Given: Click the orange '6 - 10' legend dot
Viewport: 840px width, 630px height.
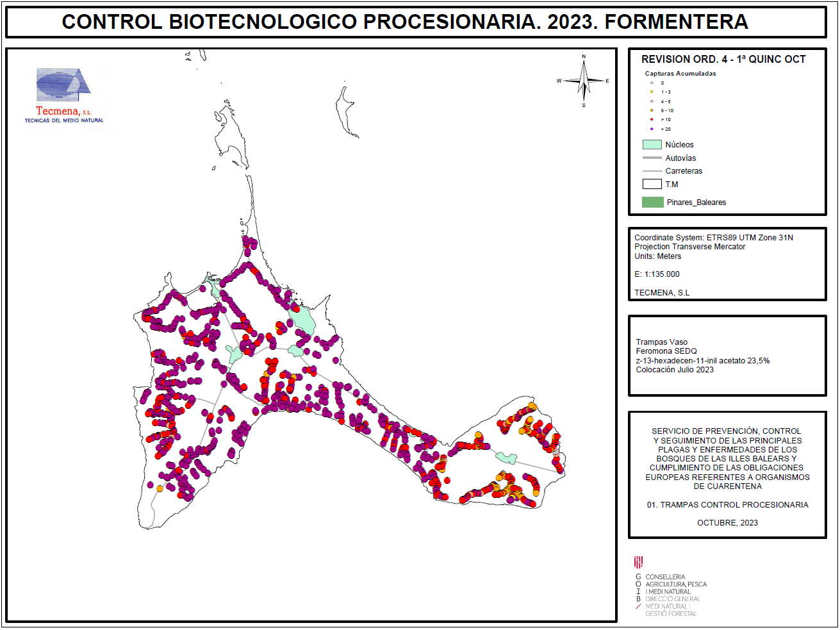Looking at the screenshot, I should (652, 110).
